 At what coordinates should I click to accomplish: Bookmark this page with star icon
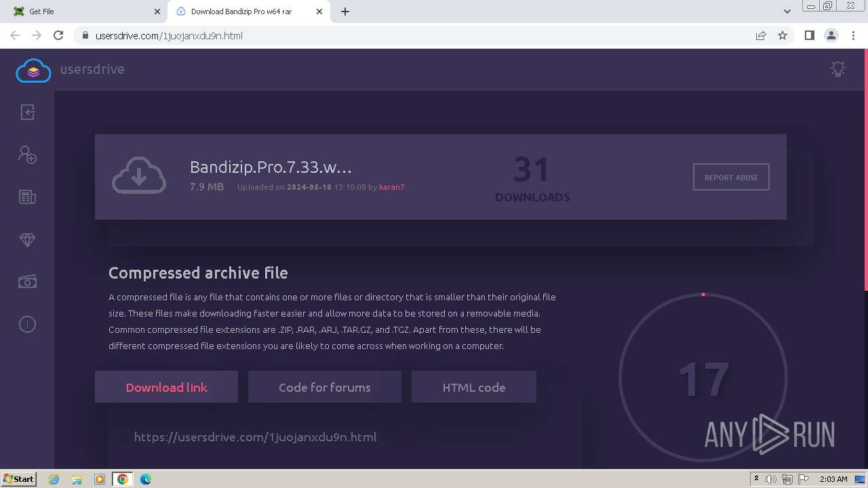(x=783, y=35)
